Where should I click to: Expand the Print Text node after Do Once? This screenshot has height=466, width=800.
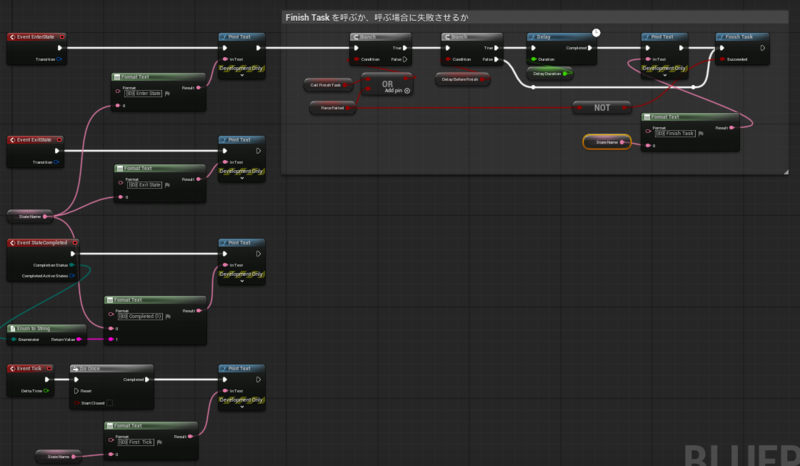pyautogui.click(x=242, y=407)
